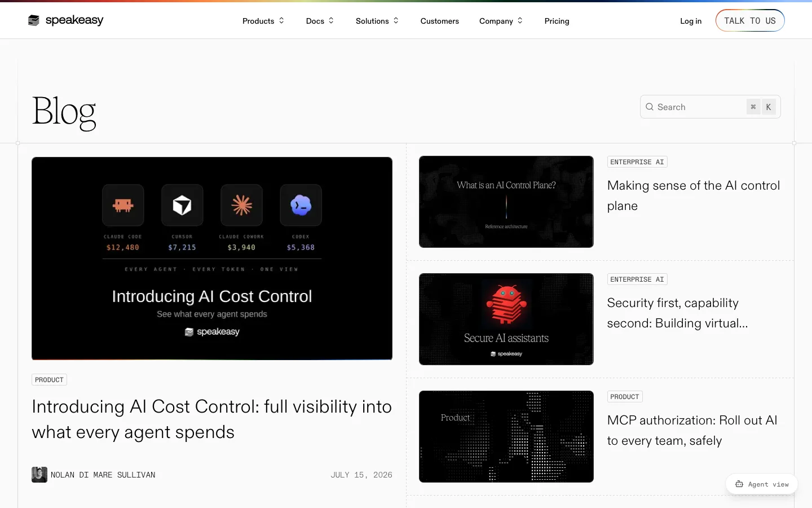This screenshot has width=812, height=508.
Task: Click the date JULY 15, 2026
Action: pyautogui.click(x=361, y=475)
